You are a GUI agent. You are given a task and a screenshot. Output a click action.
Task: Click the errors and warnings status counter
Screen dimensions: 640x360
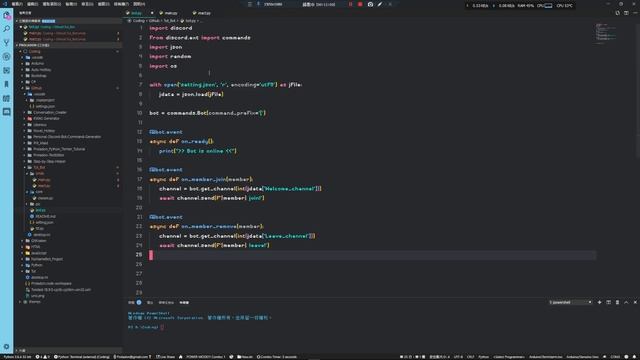[x=42, y=357]
